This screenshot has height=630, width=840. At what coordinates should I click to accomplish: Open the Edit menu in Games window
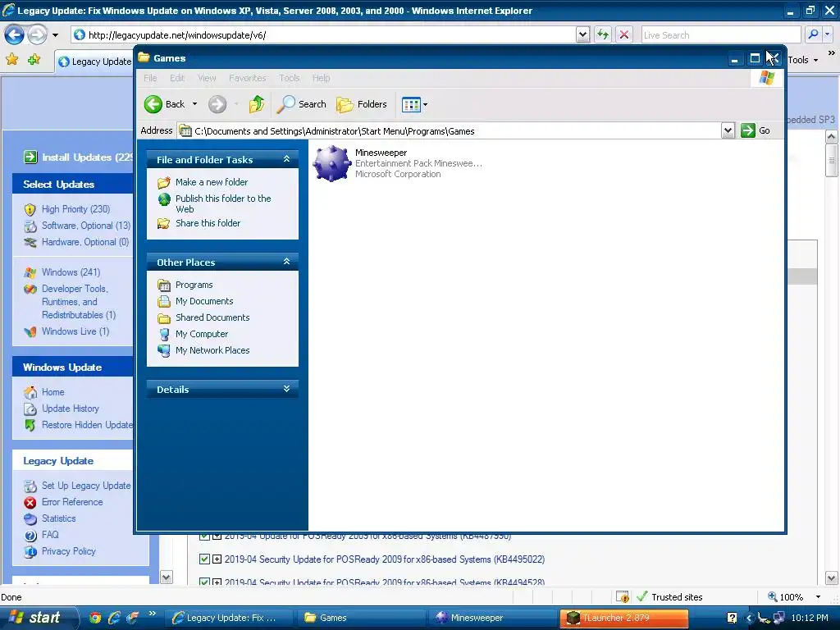pyautogui.click(x=177, y=78)
